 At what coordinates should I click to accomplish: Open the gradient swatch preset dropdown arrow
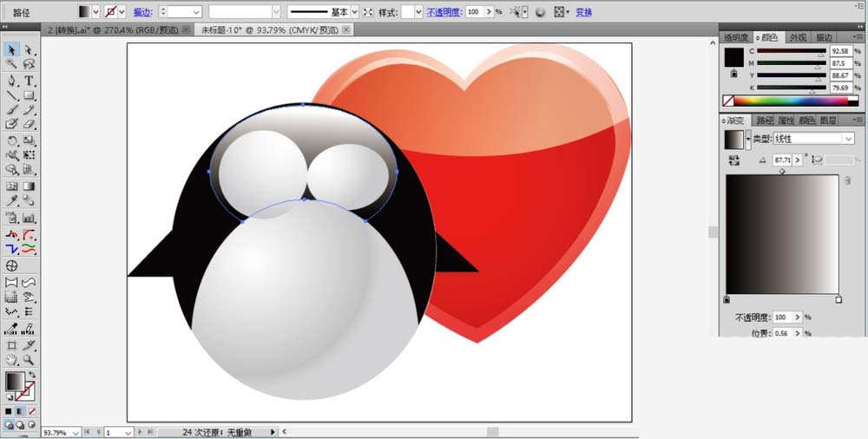(748, 140)
